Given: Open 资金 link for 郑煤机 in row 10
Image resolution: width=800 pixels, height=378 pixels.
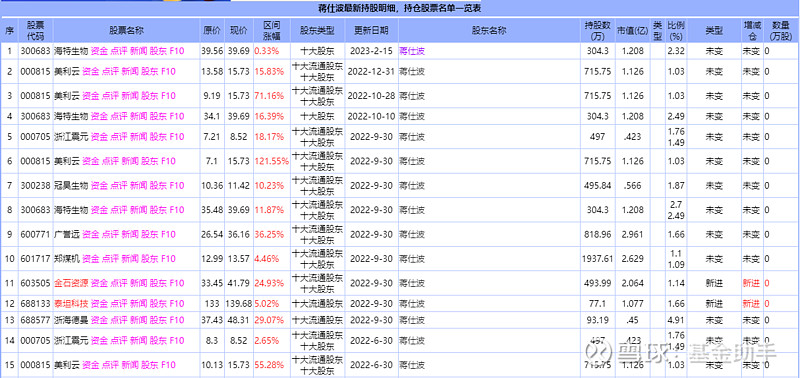Looking at the screenshot, I should (x=91, y=259).
